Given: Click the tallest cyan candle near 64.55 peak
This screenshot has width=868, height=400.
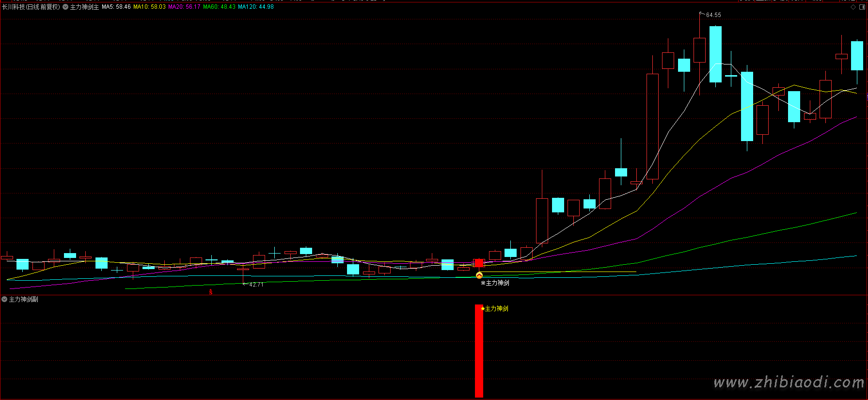Looking at the screenshot, I should click(715, 54).
